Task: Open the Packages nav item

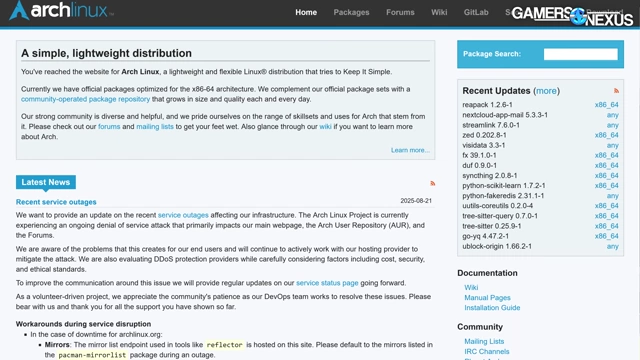Action: pos(351,12)
